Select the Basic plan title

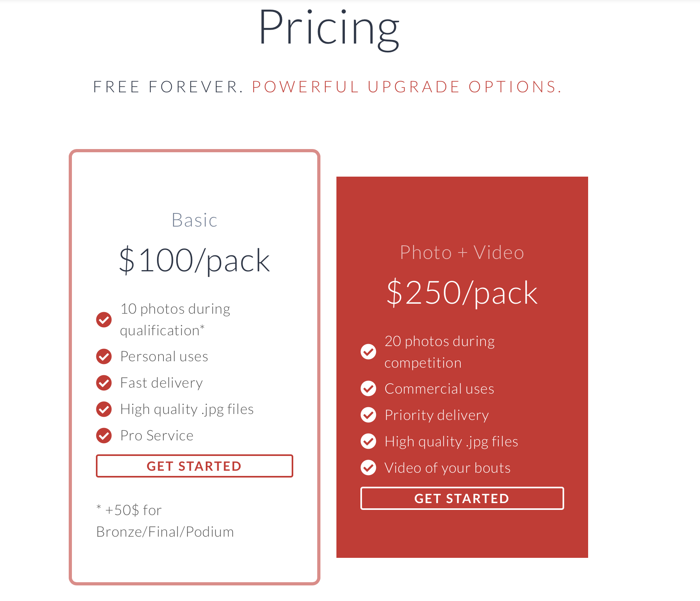195,220
